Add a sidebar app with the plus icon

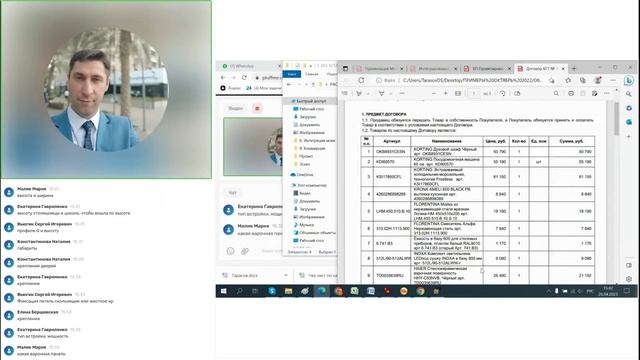point(629,136)
